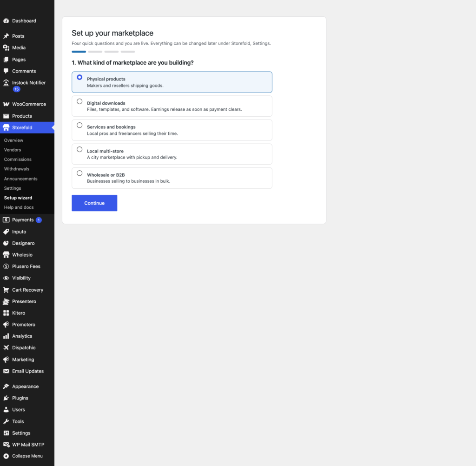Click the 'Makers and resellers shipping goods.' description
The image size is (476, 466).
tap(125, 86)
